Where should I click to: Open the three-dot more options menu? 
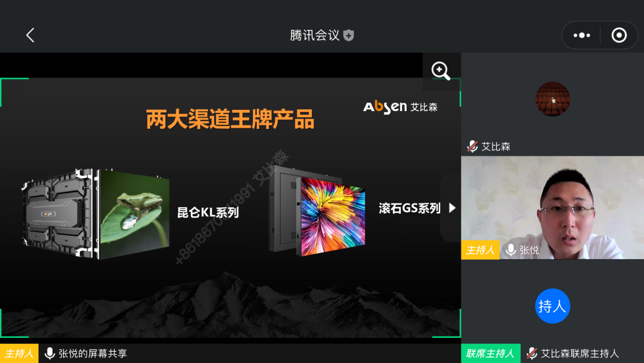(581, 35)
